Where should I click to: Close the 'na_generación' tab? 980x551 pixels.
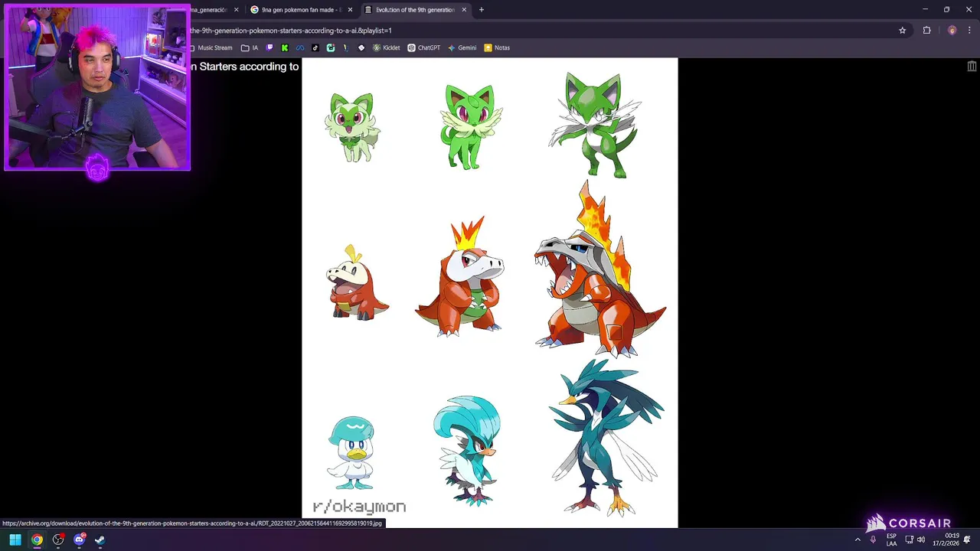click(x=236, y=10)
